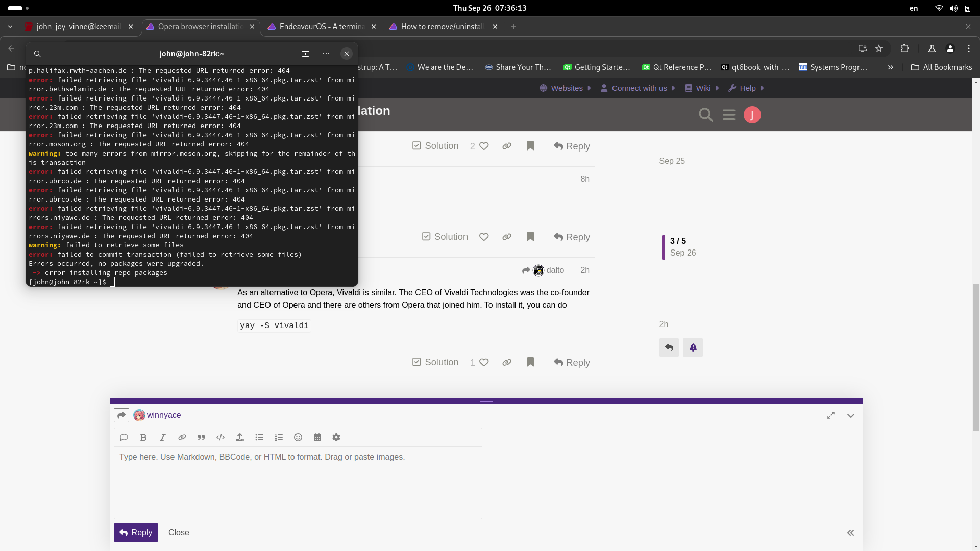
Task: Click purple Reply submit button
Action: coord(136,533)
